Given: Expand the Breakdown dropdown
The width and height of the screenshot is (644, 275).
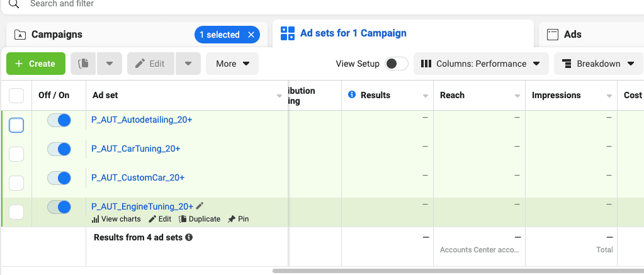Looking at the screenshot, I should click(x=598, y=64).
